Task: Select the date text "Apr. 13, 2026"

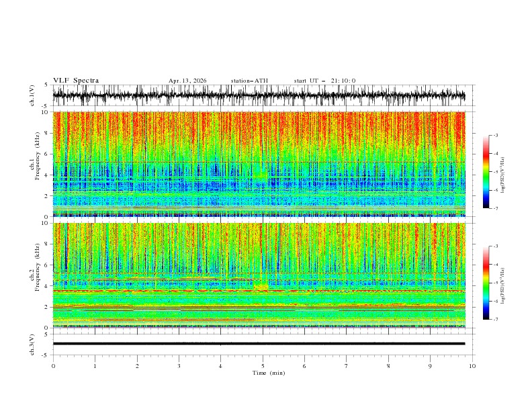Action: (x=187, y=81)
